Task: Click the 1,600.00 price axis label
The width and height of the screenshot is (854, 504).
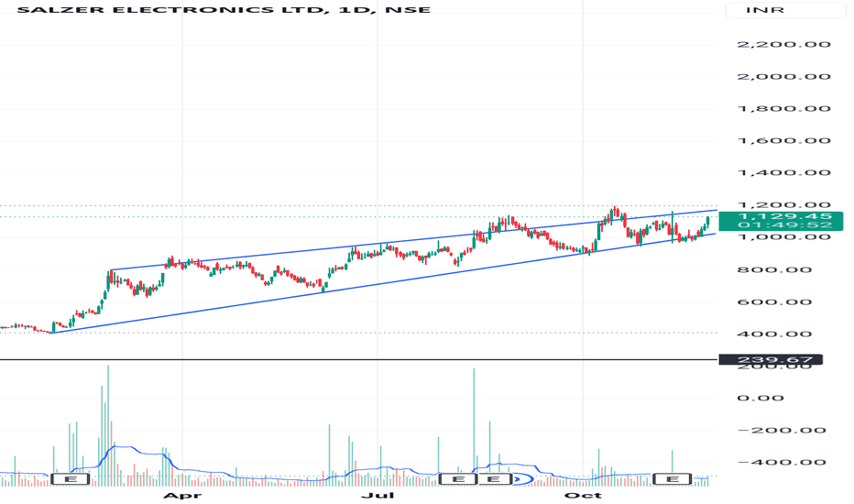Action: [x=783, y=140]
